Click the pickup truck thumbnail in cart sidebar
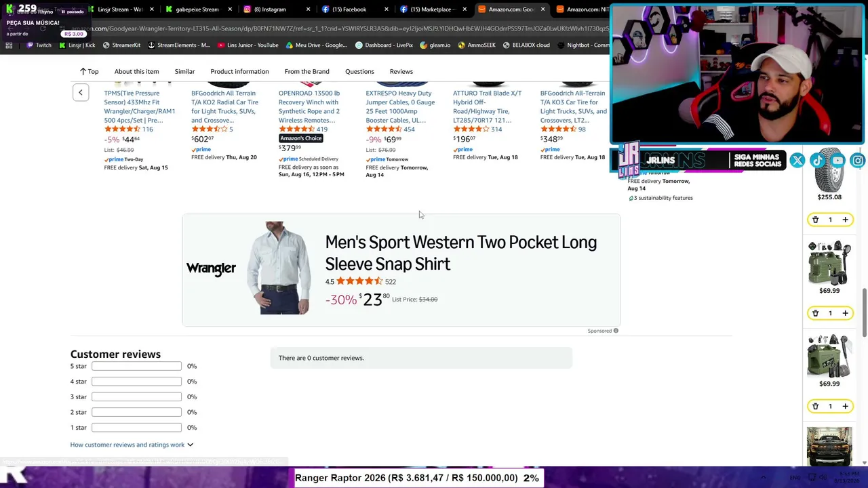The image size is (868, 488). point(829,447)
